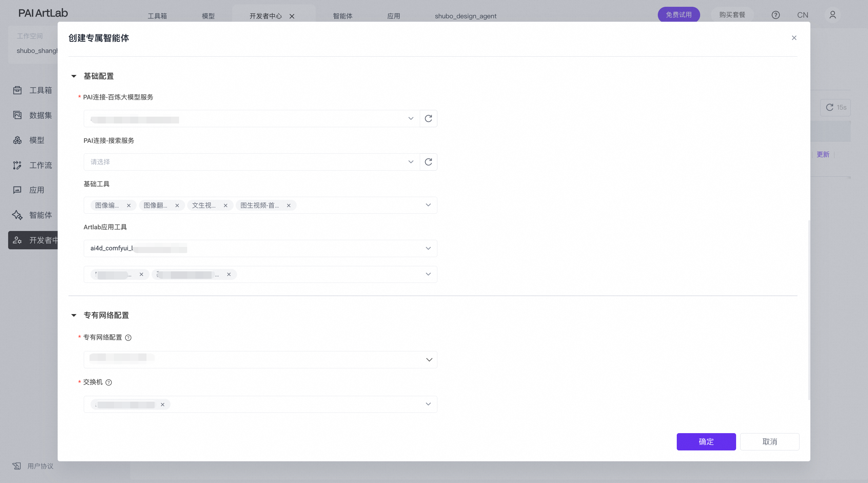Switch to the shubo_design_agent tab
868x483 pixels.
[465, 16]
